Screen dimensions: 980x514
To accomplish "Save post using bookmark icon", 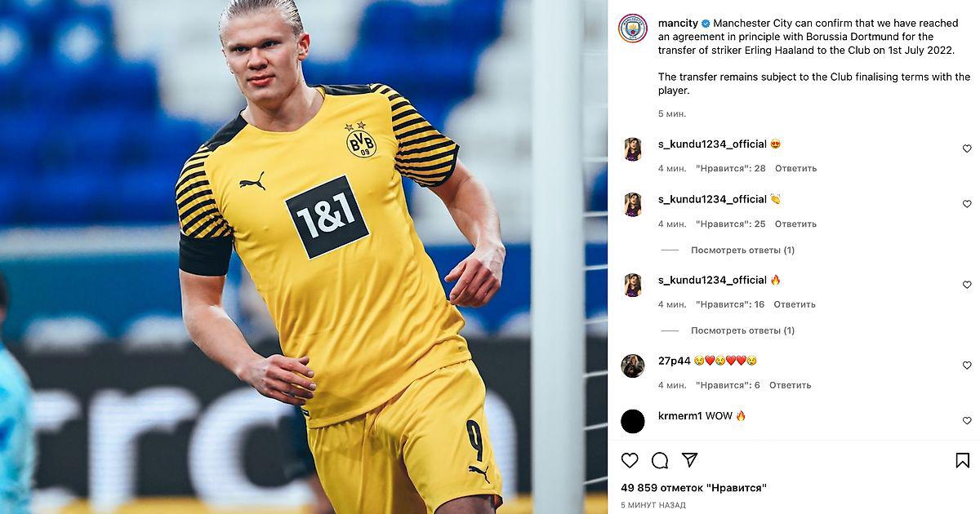I will 963,460.
